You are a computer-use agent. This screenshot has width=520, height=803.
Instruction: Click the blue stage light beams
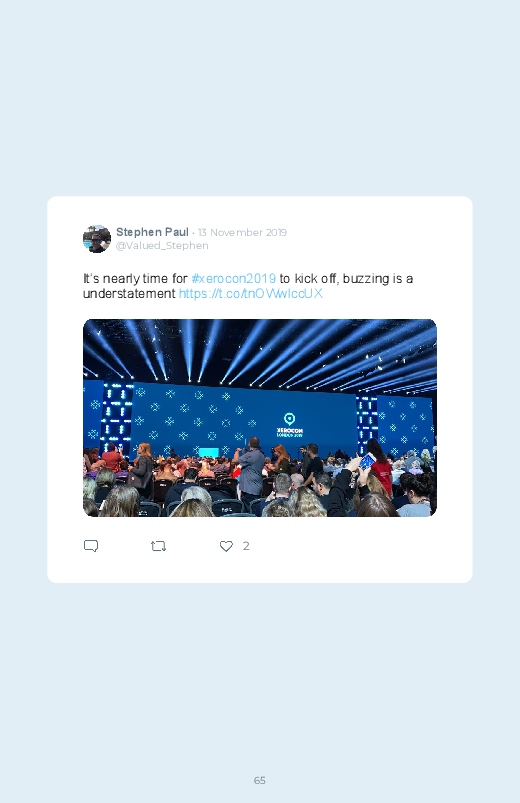260,351
